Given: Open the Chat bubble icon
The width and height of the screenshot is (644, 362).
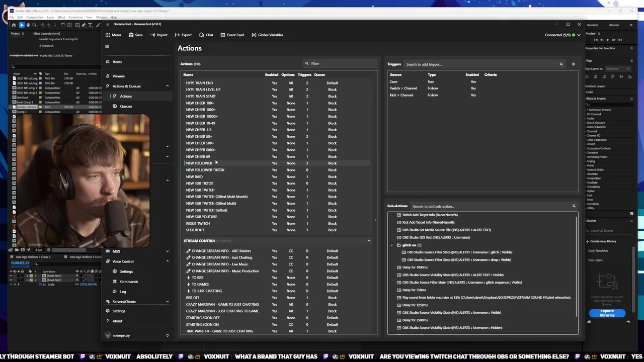Looking at the screenshot, I should (201, 35).
